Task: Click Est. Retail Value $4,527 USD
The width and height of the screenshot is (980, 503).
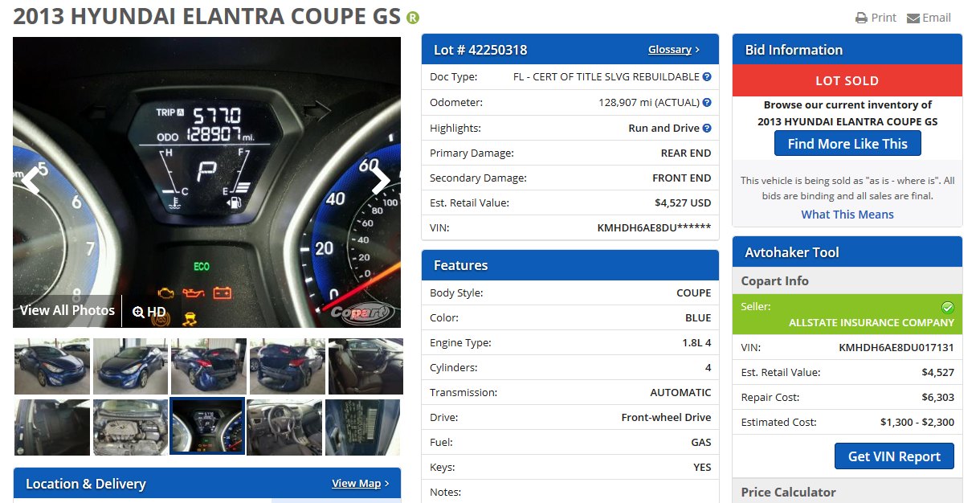Action: 683,202
